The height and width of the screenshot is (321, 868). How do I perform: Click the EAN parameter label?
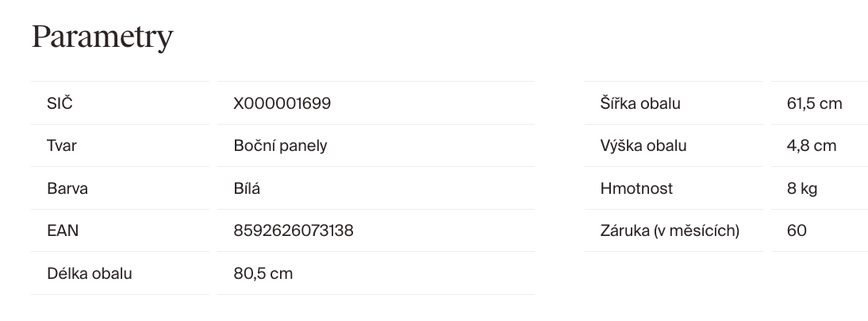(x=63, y=231)
